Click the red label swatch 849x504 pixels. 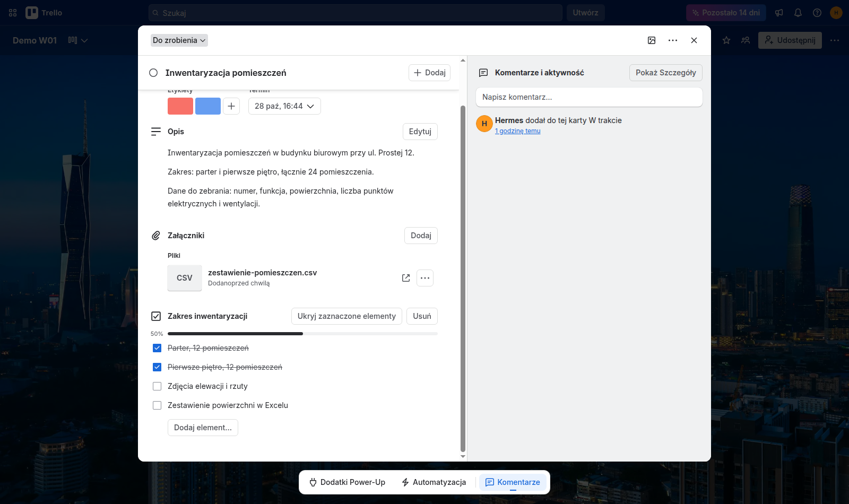[180, 106]
